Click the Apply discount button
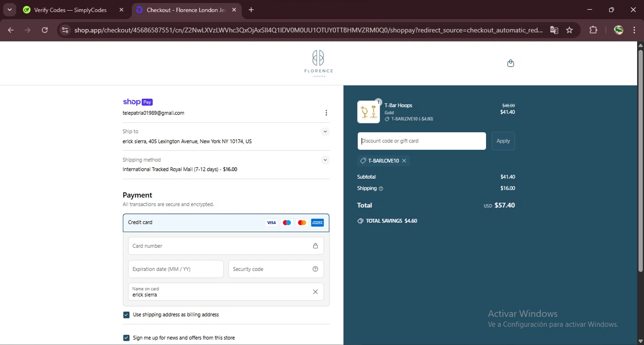This screenshot has width=644, height=345. (x=503, y=141)
